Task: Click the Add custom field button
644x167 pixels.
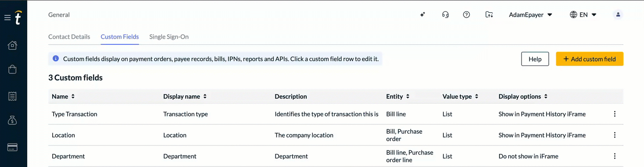Action: (590, 59)
